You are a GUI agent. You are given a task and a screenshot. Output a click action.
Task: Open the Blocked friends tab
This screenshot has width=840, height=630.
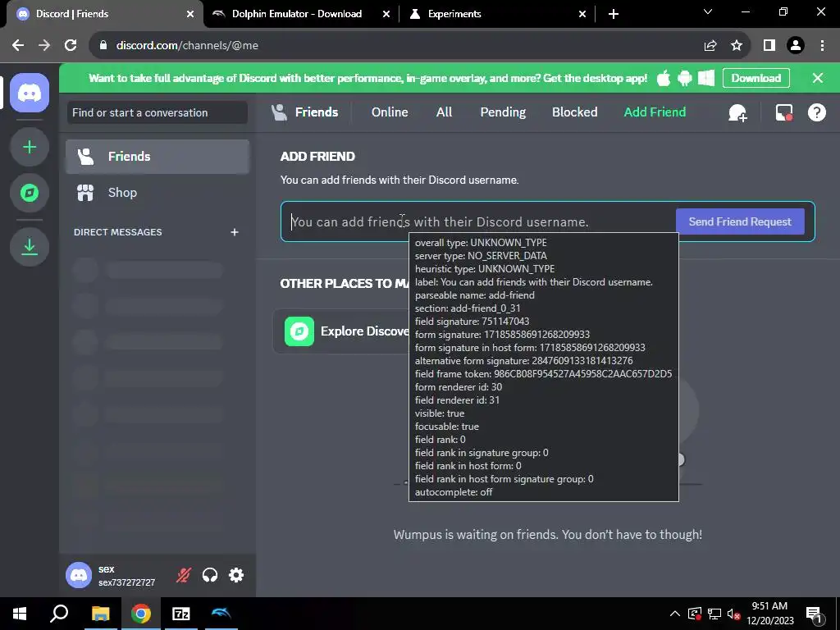click(x=574, y=112)
